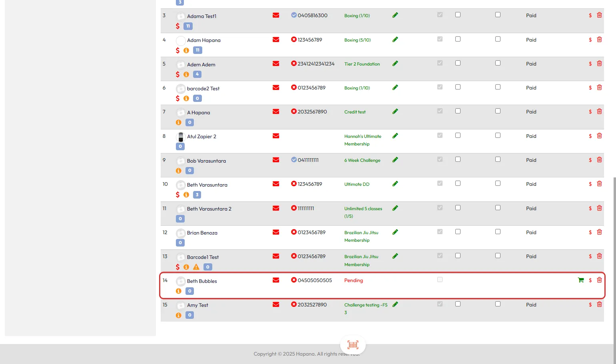Click the warning triangle icon under Barcode1 Test
The height and width of the screenshot is (364, 616).
click(196, 267)
